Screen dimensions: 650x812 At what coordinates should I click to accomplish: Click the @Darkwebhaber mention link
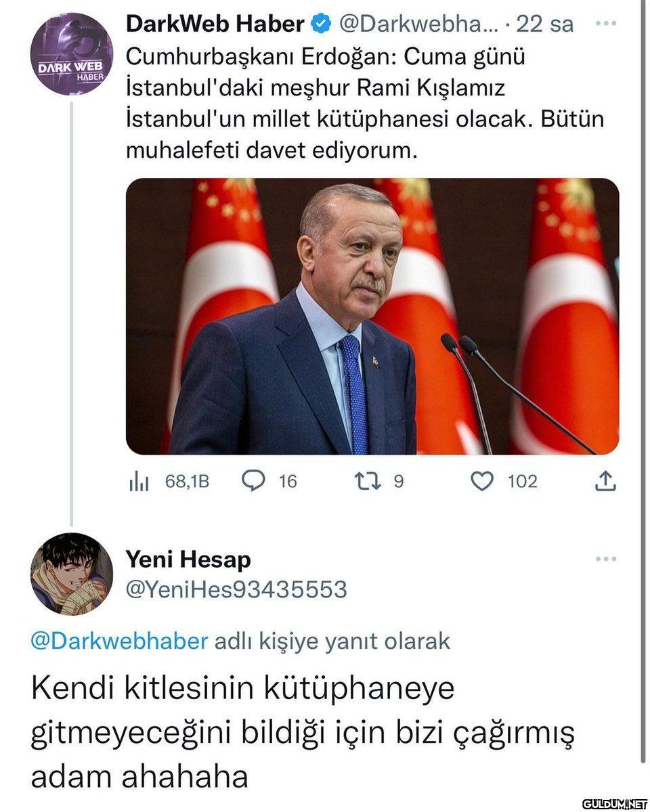pos(119,641)
